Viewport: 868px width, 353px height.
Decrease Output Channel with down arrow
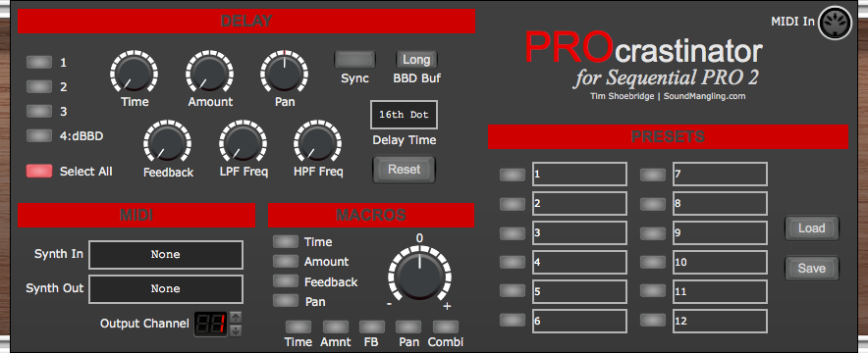tap(236, 330)
